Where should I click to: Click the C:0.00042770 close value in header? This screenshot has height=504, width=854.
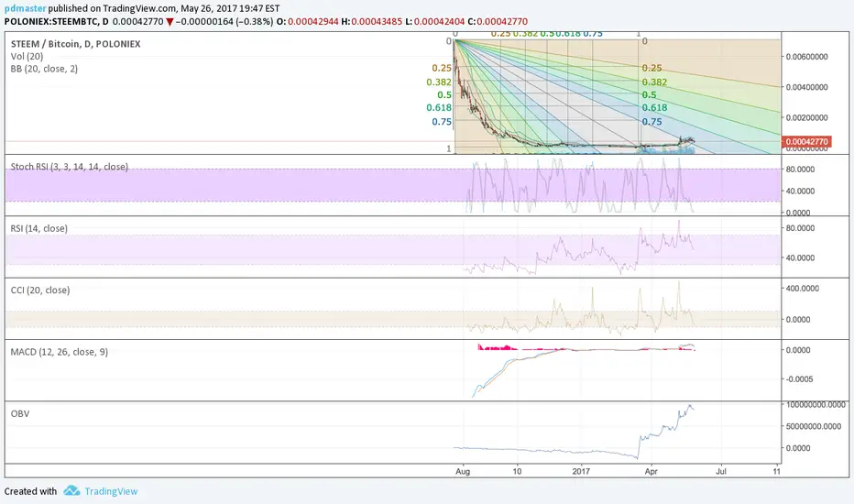click(x=498, y=22)
